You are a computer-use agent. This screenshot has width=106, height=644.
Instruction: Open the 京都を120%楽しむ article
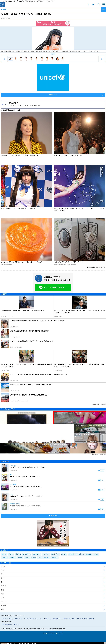53,398
